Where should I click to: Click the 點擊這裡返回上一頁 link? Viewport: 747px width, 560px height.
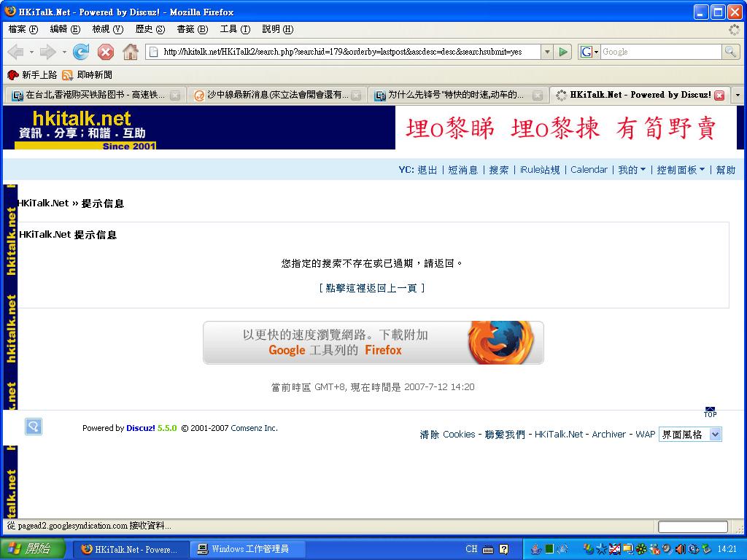372,288
